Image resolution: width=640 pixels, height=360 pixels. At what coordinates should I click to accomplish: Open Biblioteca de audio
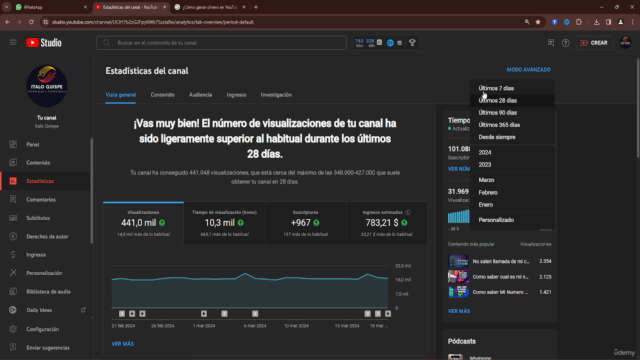(x=48, y=291)
